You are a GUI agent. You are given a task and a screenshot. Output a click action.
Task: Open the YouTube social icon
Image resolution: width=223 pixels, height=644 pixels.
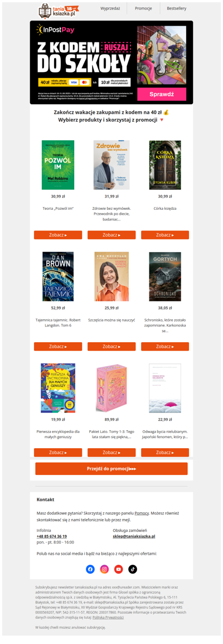[x=118, y=569]
